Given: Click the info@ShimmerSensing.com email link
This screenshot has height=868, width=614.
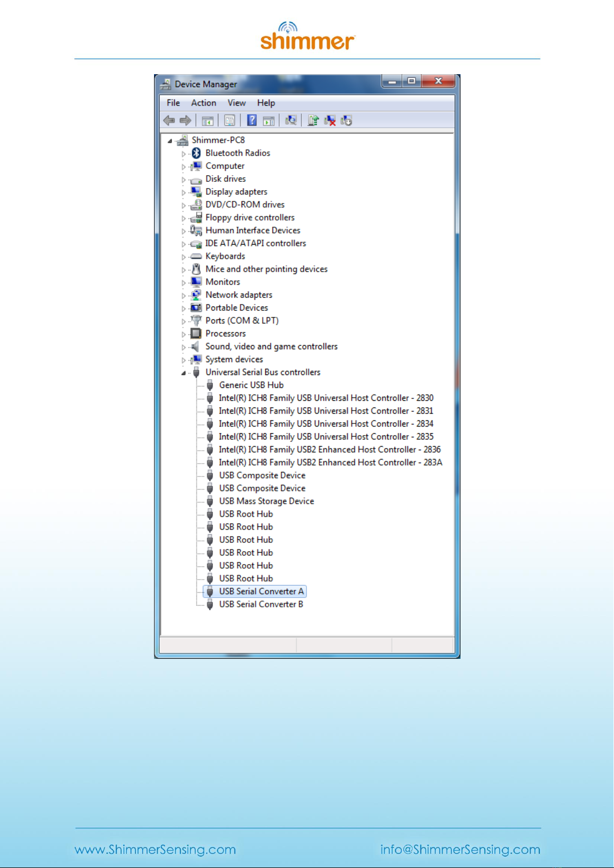Looking at the screenshot, I should [x=460, y=849].
